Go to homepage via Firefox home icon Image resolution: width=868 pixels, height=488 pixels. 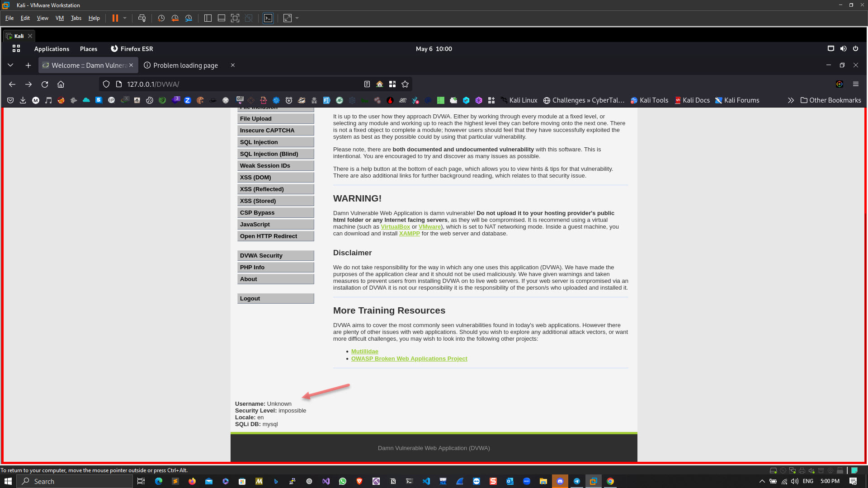pos(61,84)
